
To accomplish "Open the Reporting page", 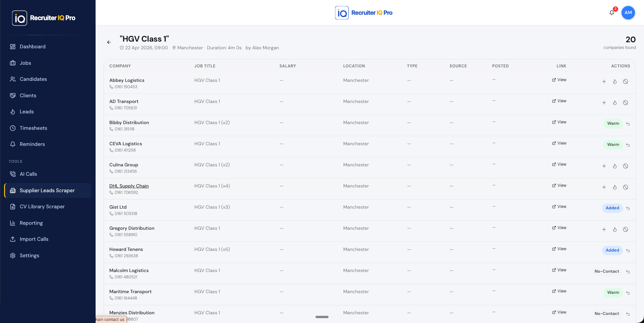I will (48, 223).
